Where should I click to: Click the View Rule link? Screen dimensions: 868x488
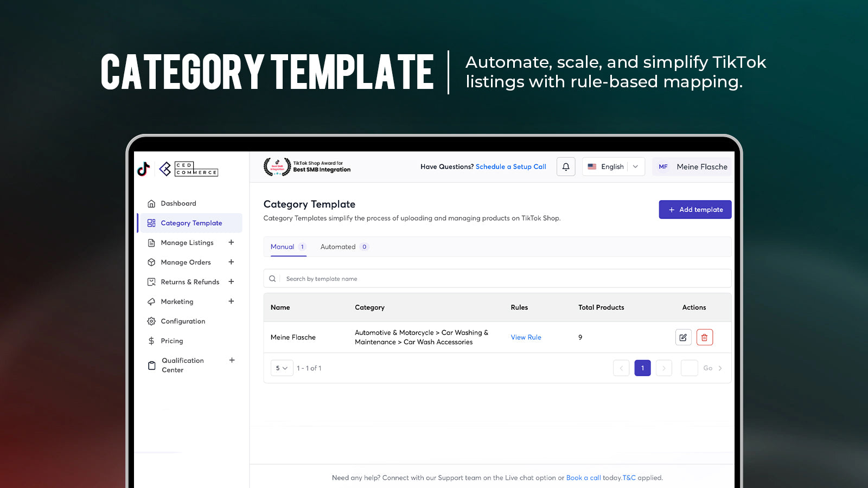pyautogui.click(x=526, y=337)
